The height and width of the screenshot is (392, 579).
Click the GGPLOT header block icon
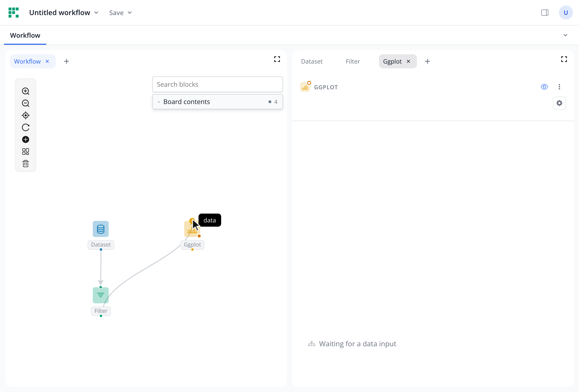pyautogui.click(x=305, y=87)
